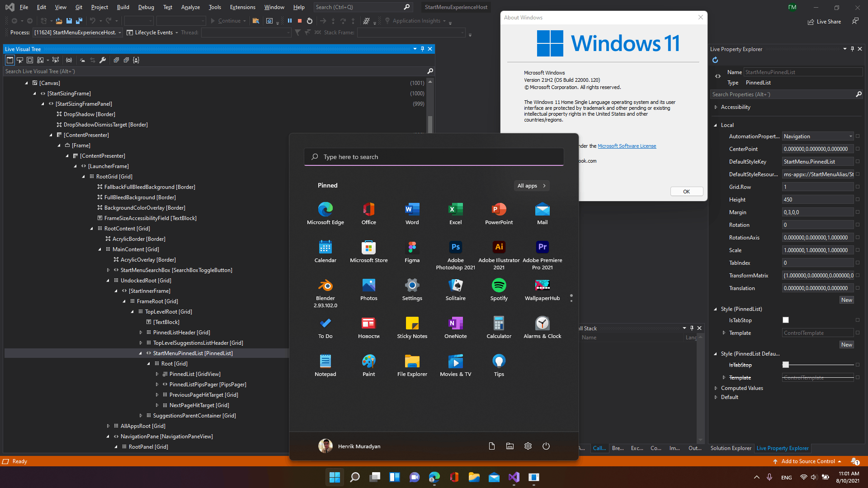
Task: Click search input field in Start Menu
Action: tap(434, 156)
